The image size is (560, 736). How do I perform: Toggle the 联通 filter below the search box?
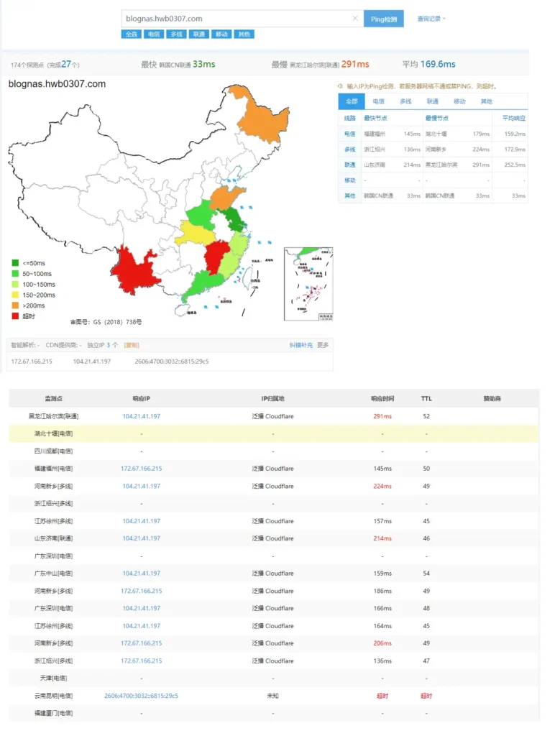coord(199,34)
